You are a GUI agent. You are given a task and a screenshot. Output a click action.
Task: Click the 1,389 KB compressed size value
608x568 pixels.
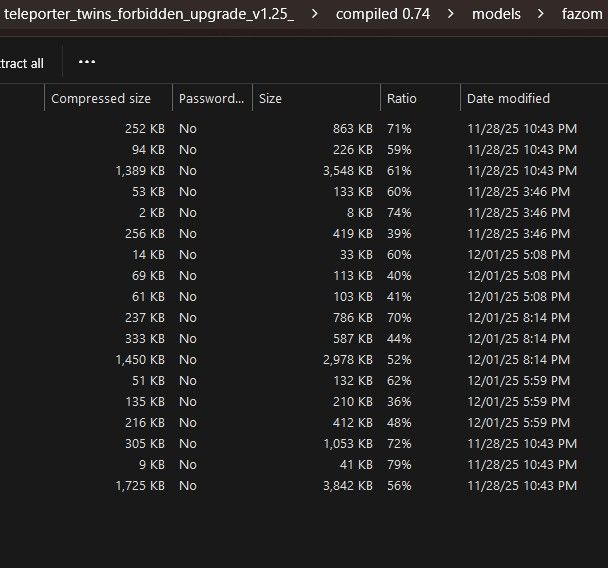click(140, 171)
